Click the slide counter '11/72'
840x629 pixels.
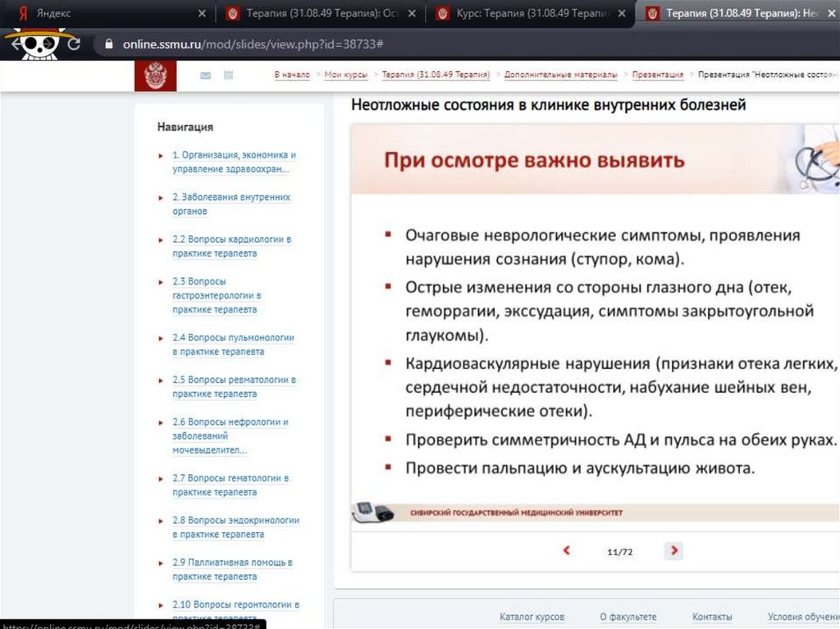620,551
